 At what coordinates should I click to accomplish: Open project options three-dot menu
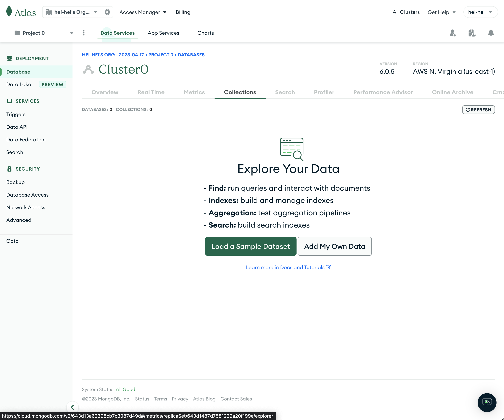[84, 33]
